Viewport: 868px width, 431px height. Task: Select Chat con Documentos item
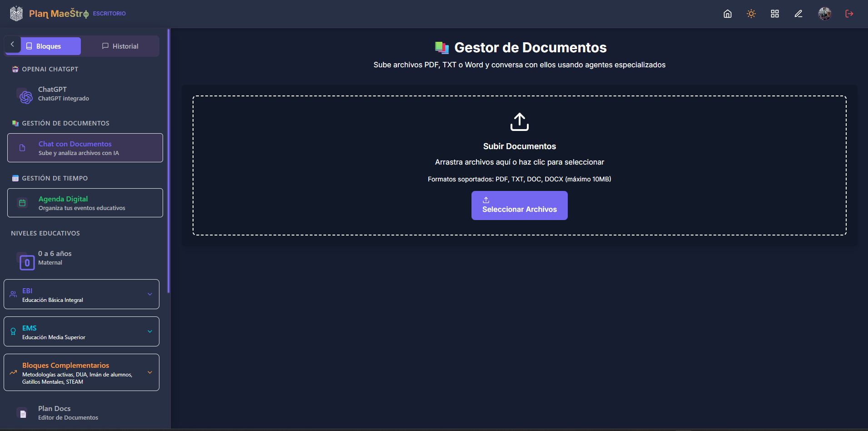coord(85,148)
